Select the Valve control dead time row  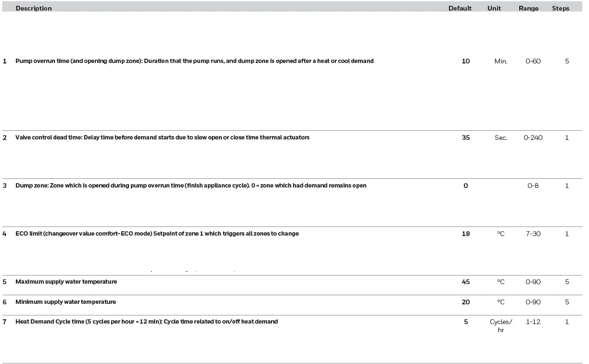click(x=162, y=138)
